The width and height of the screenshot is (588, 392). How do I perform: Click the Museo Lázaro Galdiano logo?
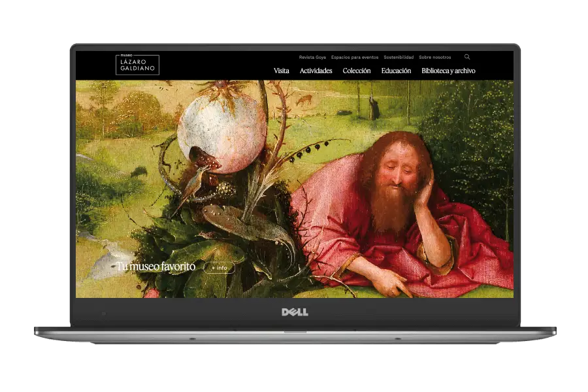tap(137, 65)
